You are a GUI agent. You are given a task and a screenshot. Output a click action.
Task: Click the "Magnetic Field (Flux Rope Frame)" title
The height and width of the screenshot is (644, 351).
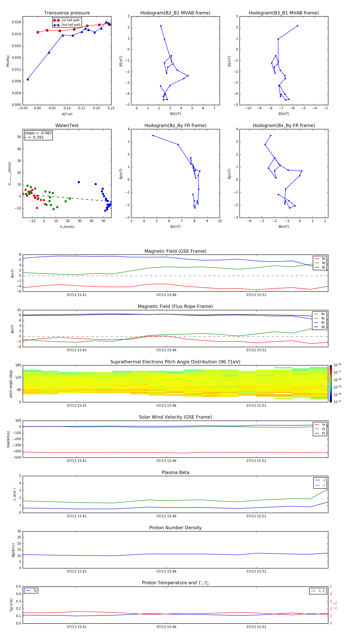click(175, 307)
